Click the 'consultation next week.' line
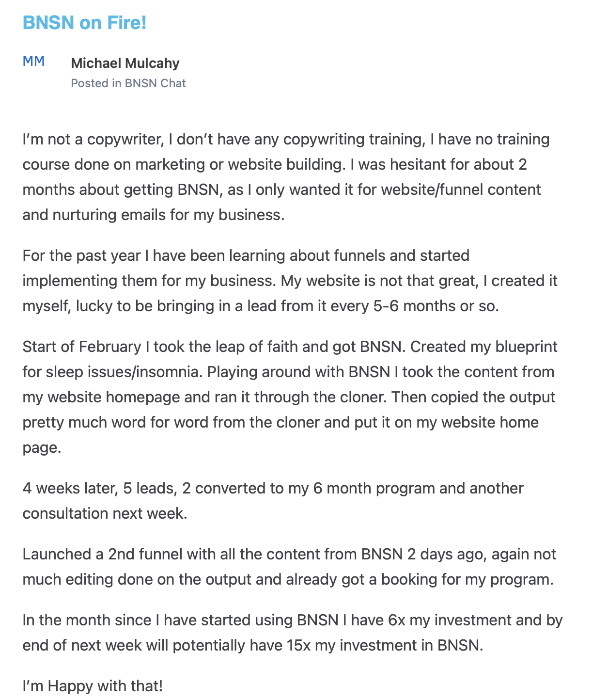The width and height of the screenshot is (592, 700). click(x=105, y=513)
